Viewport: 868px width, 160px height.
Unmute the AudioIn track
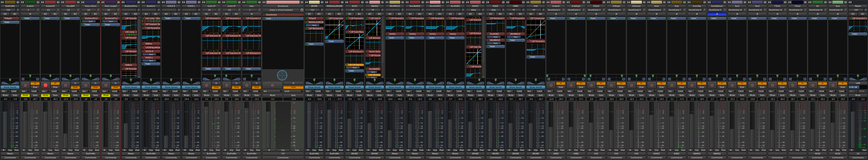click(x=25, y=95)
